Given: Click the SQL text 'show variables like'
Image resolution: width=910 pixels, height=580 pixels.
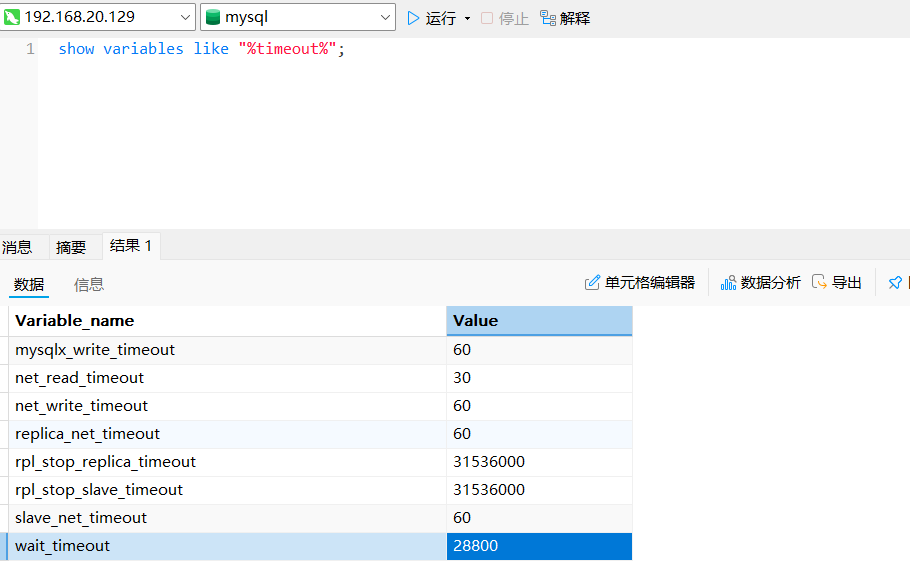Looking at the screenshot, I should (144, 49).
